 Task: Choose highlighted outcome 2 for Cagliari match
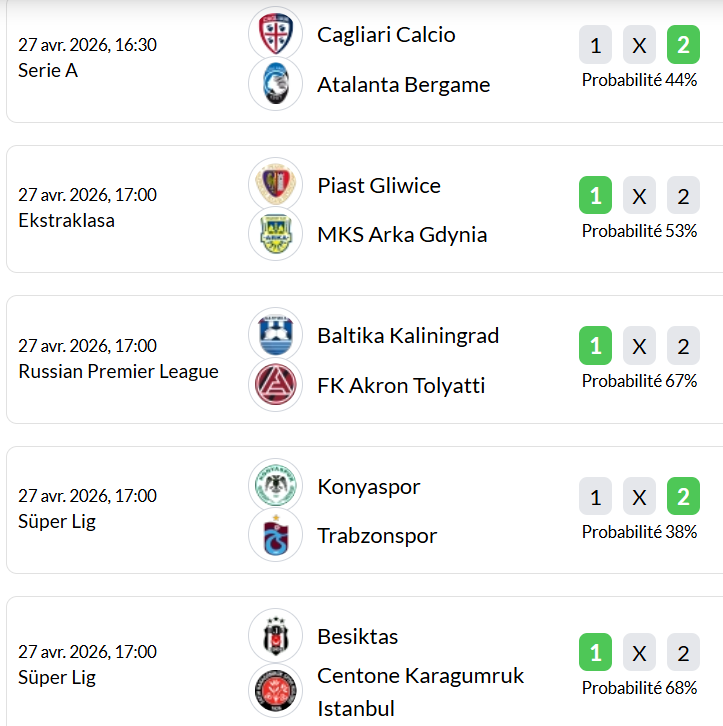point(683,46)
